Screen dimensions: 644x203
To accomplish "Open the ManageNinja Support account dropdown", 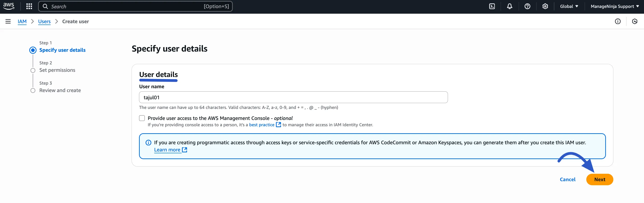I will pos(615,6).
